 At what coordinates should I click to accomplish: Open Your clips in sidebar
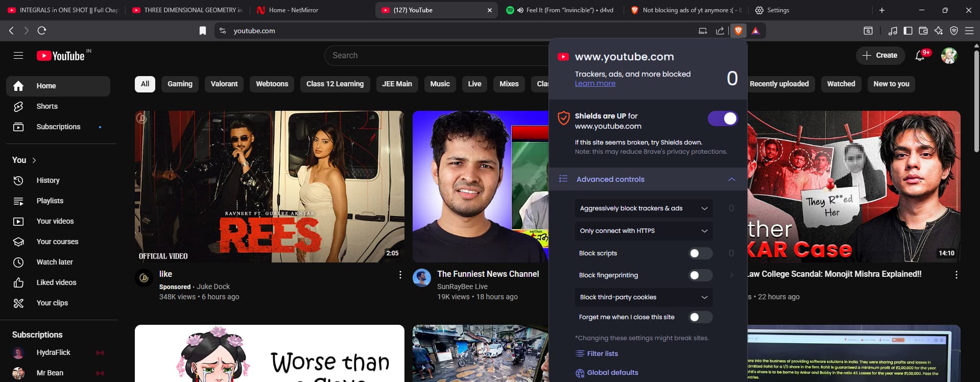[58, 303]
